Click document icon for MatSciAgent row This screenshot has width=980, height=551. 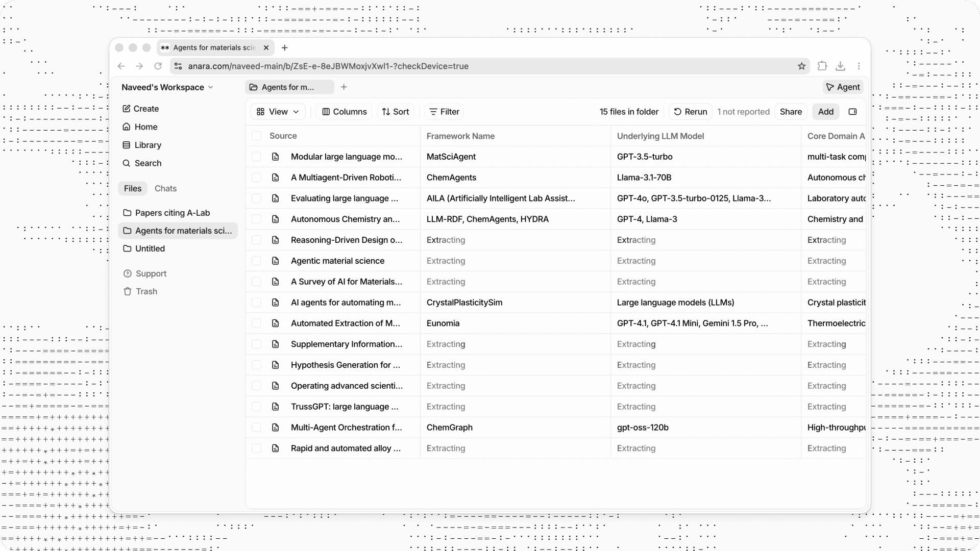coord(276,157)
